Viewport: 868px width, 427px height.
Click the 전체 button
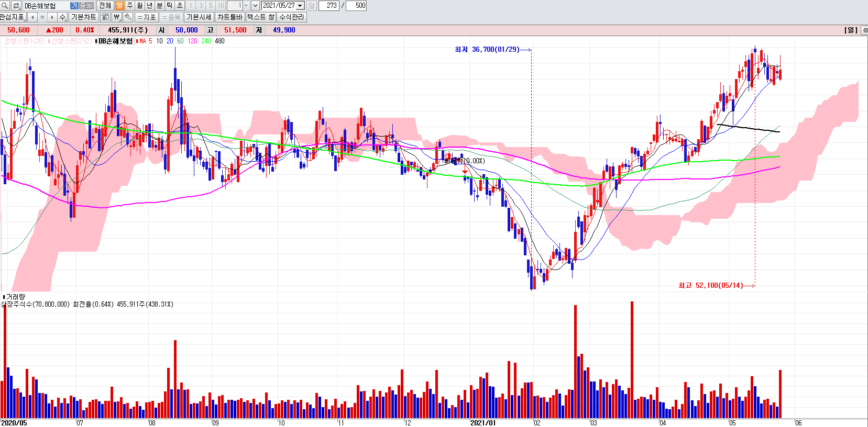coord(105,6)
